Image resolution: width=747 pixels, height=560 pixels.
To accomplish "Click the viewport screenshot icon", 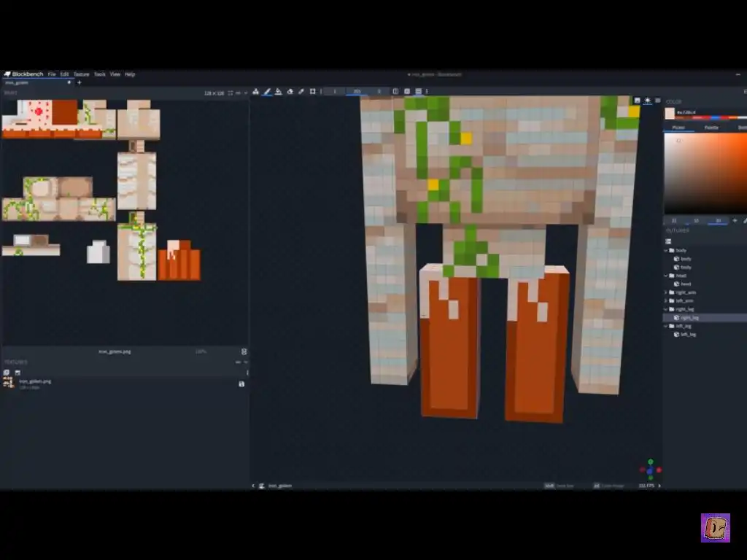I will click(x=637, y=101).
